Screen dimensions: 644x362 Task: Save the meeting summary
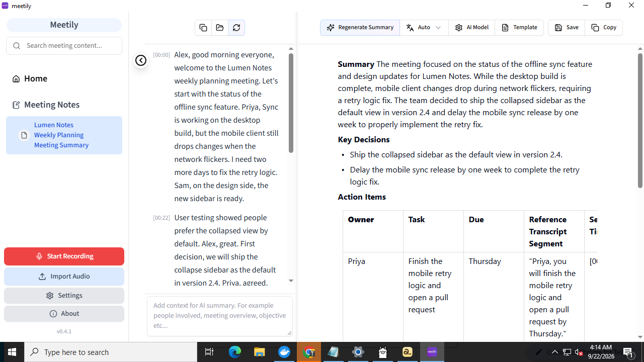(567, 28)
